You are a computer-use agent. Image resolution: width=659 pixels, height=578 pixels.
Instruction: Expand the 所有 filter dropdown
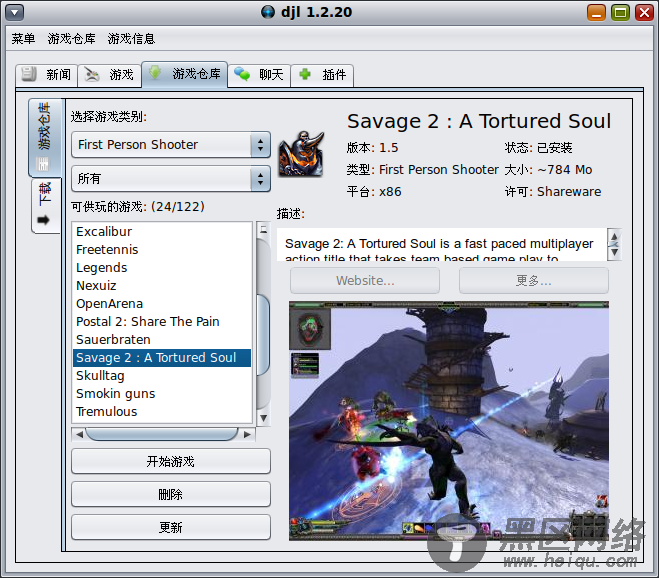(x=171, y=179)
